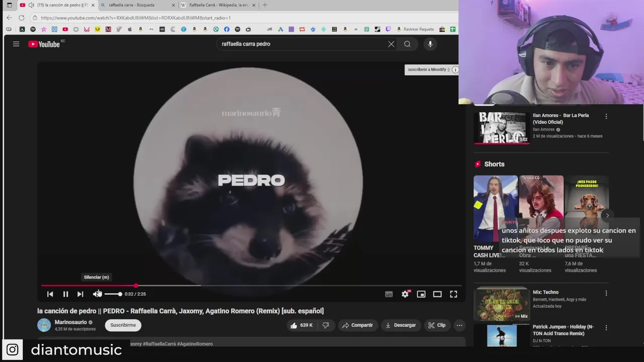Open the tab actions menu icon
This screenshot has height=362, width=644.
coord(9,5)
